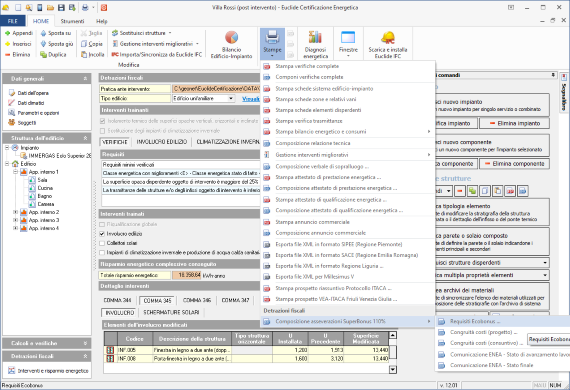Click archivi dei materiali button
Screen dimensions: 570x390
492,297
